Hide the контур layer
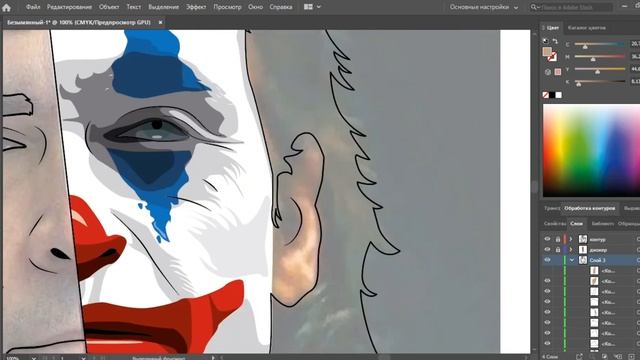640x360 pixels. 547,239
